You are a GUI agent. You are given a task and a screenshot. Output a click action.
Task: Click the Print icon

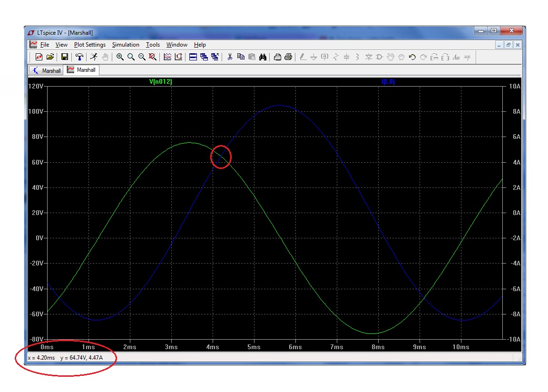(x=288, y=57)
